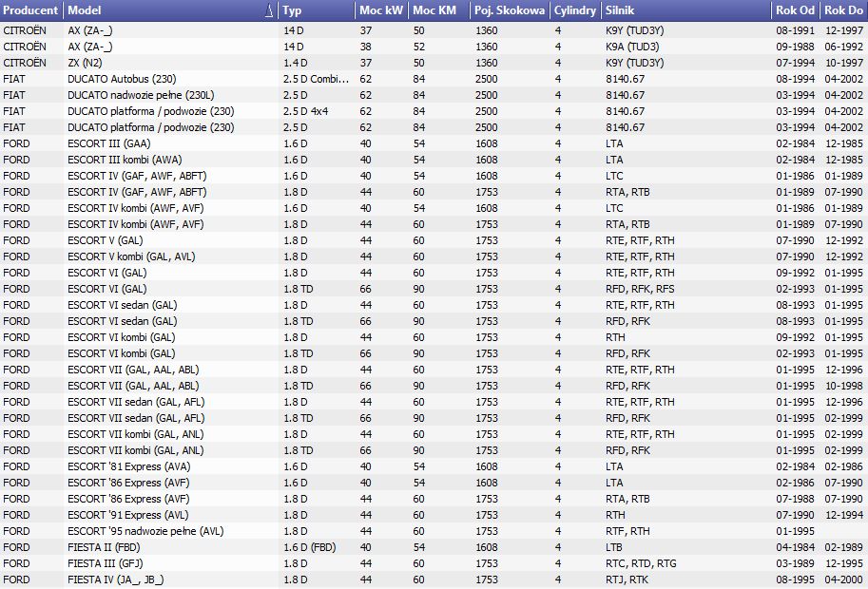The width and height of the screenshot is (868, 589).
Task: Click the 2.5 D 4x4 type cell
Action: click(305, 111)
